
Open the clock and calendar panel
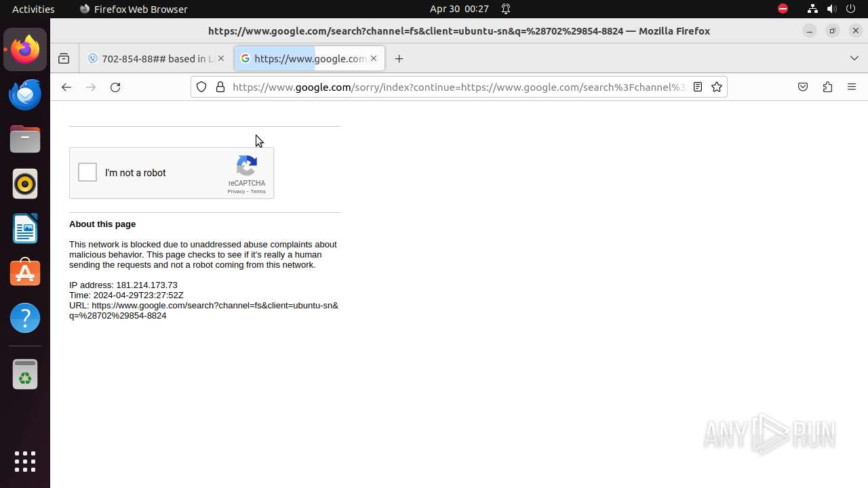459,9
